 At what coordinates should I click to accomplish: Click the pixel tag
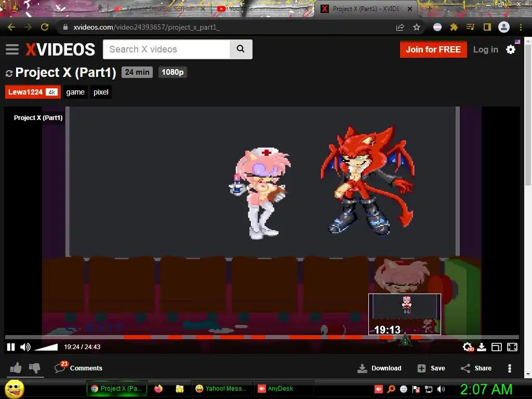click(x=101, y=92)
